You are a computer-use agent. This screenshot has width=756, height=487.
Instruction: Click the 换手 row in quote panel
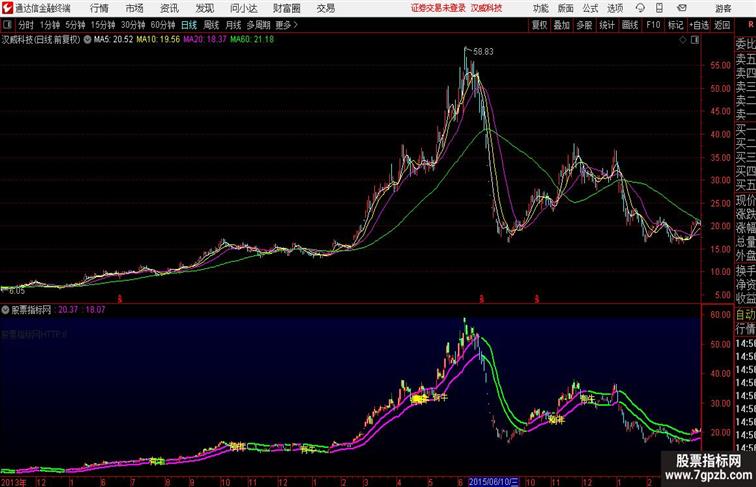click(745, 271)
